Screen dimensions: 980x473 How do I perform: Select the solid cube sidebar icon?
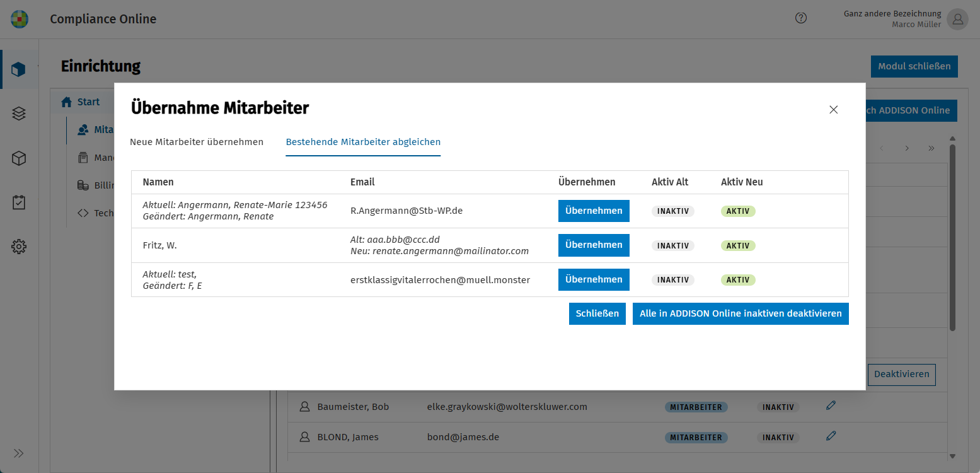pyautogui.click(x=19, y=69)
